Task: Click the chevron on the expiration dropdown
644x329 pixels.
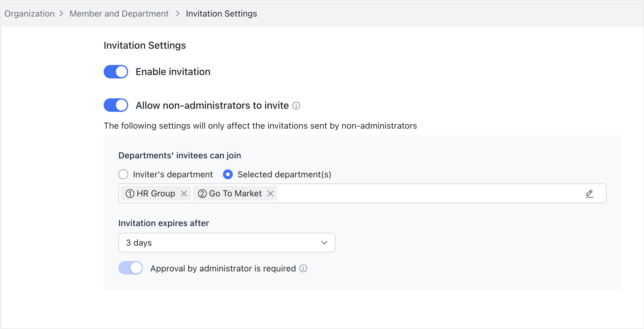Action: pyautogui.click(x=324, y=243)
